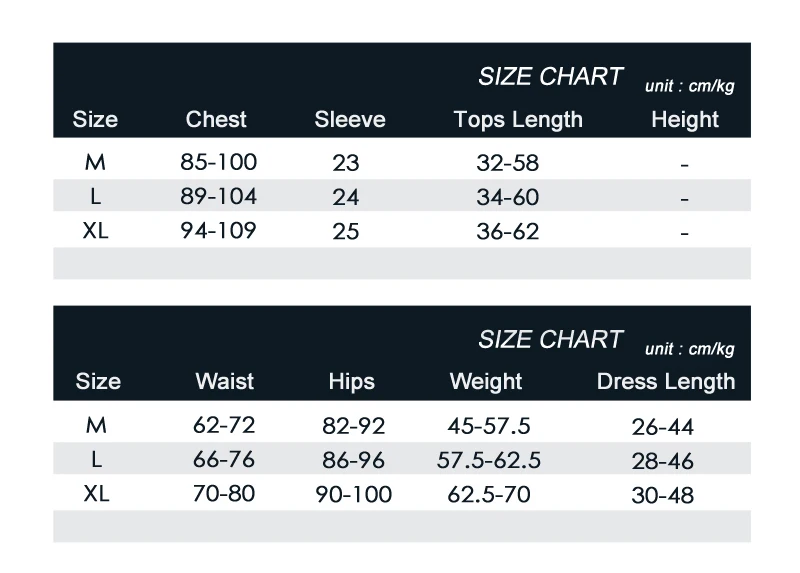The height and width of the screenshot is (573, 800).
Task: Click chest value 89-104 in L row
Action: coord(218,196)
